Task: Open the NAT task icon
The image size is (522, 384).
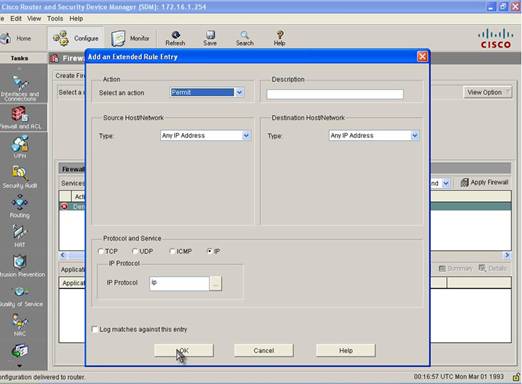Action: coord(20,235)
